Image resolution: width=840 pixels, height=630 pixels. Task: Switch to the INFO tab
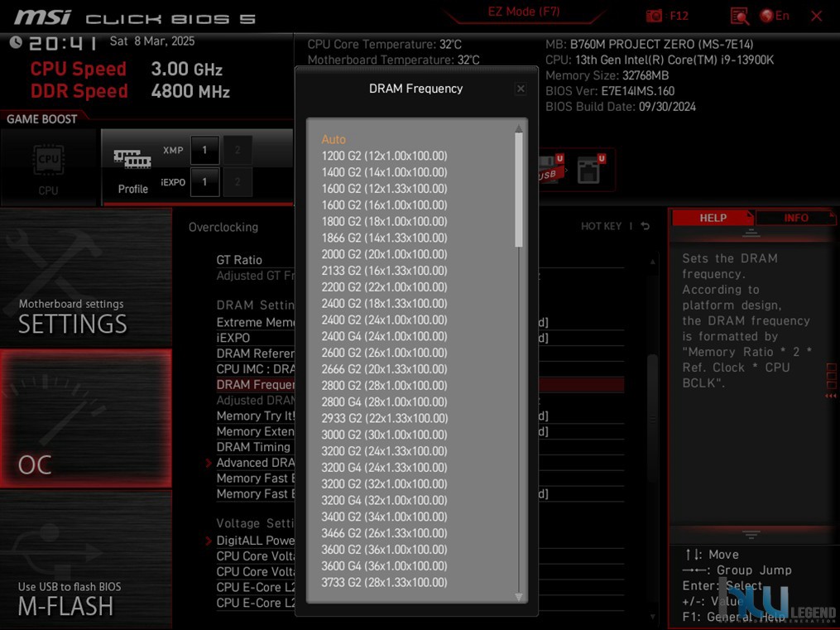(795, 218)
